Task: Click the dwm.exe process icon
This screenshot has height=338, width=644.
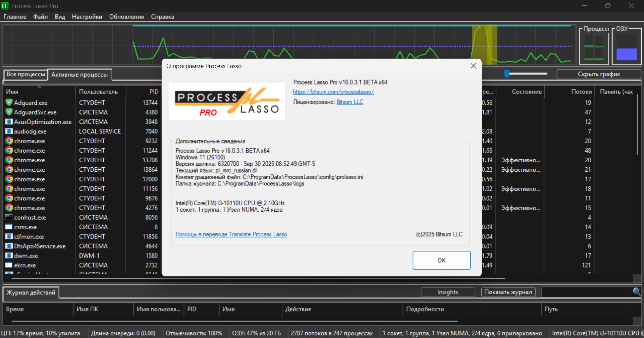Action: click(x=9, y=256)
